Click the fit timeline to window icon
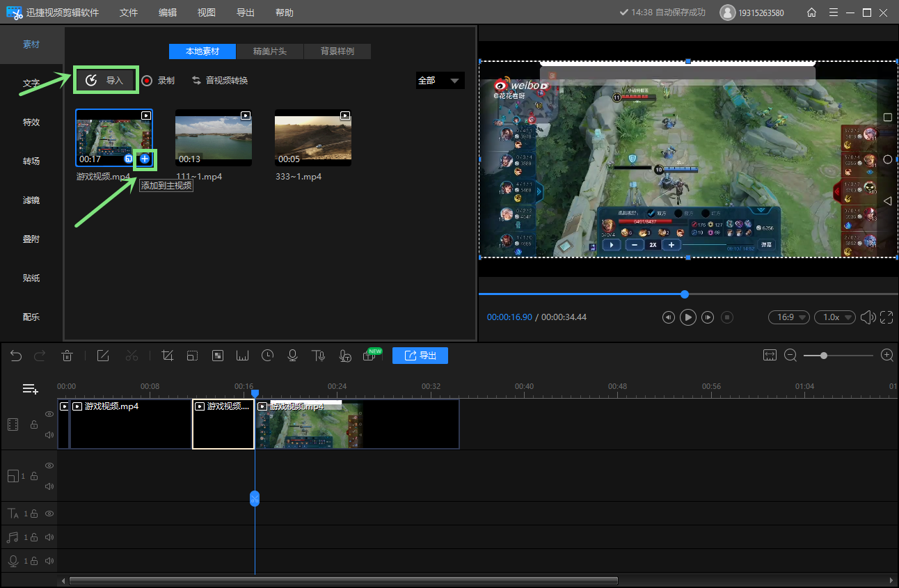The image size is (899, 588). [x=770, y=356]
